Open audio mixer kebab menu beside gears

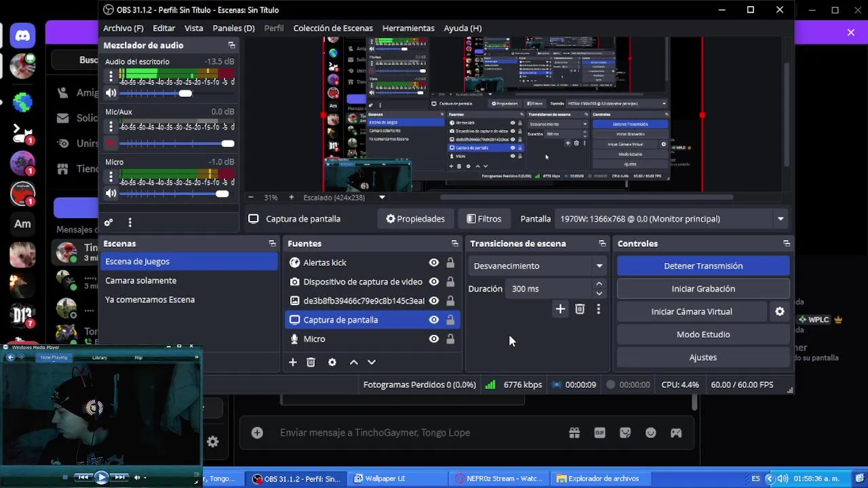click(x=130, y=222)
